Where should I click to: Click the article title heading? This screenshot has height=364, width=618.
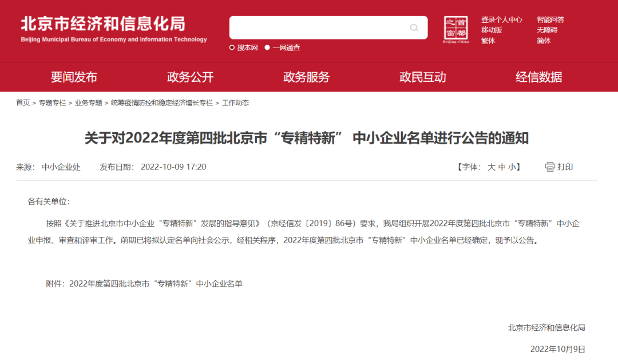tap(306, 139)
